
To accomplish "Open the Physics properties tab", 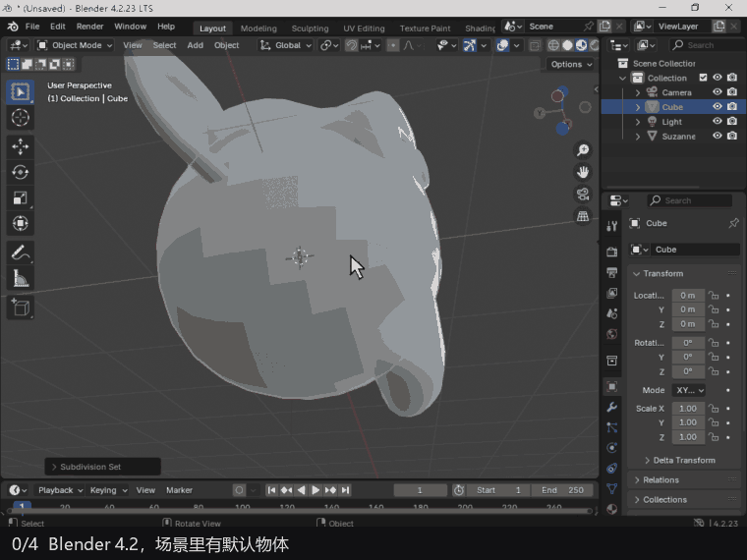I will click(x=612, y=448).
